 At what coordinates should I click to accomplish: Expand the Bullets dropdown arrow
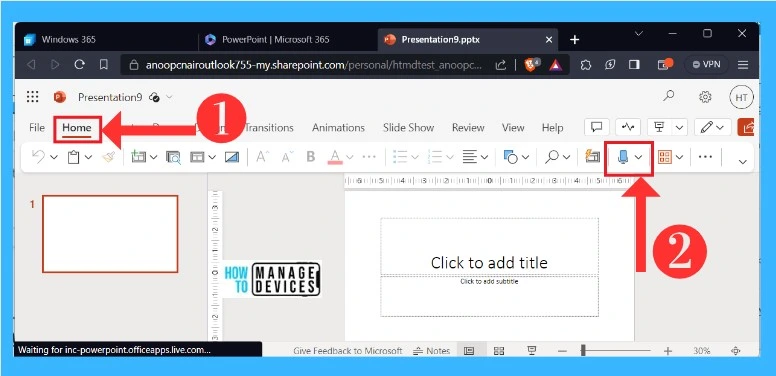tap(415, 157)
